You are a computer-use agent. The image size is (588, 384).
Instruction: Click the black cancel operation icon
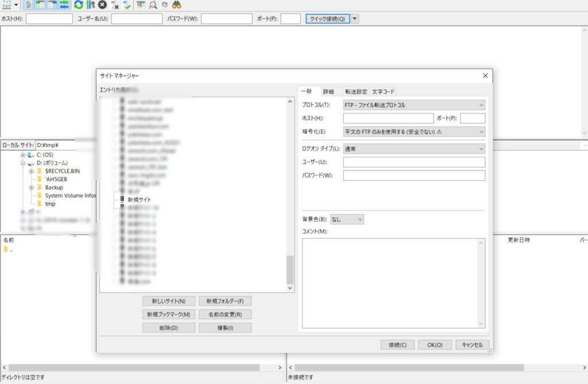click(x=102, y=5)
